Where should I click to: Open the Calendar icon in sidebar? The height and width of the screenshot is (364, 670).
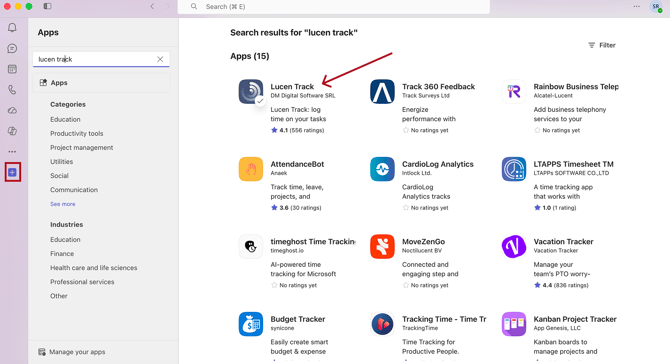tap(12, 69)
